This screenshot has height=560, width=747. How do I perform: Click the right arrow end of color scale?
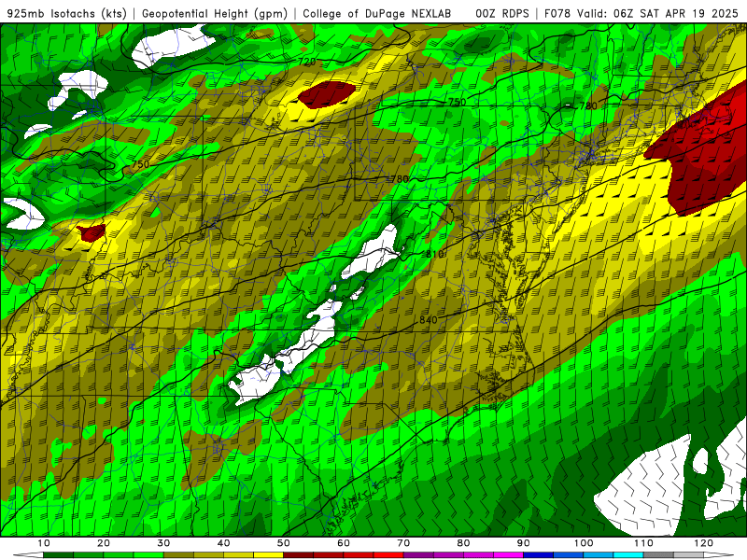pos(719,555)
